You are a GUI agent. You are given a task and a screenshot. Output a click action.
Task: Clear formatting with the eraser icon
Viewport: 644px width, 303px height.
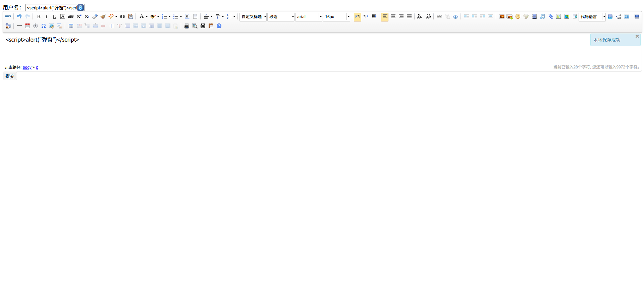pos(95,16)
